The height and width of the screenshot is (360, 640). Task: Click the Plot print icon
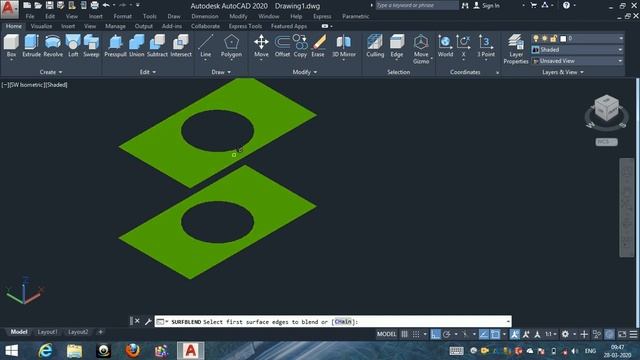(x=94, y=5)
